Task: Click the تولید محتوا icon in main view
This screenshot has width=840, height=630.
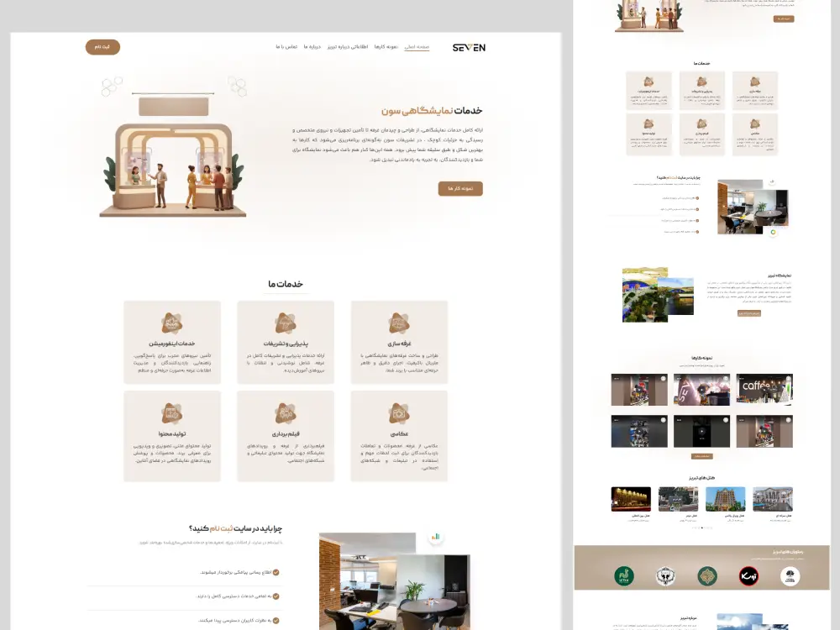Action: [x=172, y=413]
